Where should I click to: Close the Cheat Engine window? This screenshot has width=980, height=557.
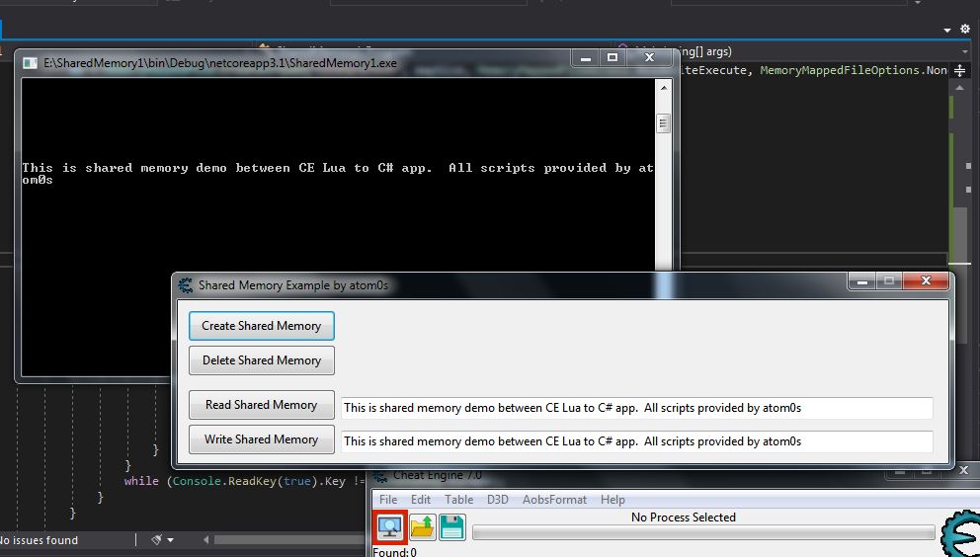[964, 470]
